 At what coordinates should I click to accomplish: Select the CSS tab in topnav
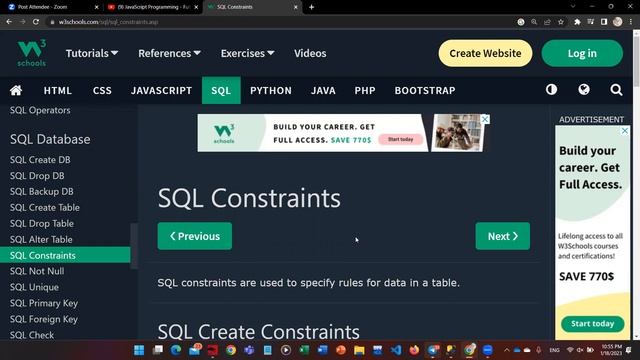pos(102,90)
